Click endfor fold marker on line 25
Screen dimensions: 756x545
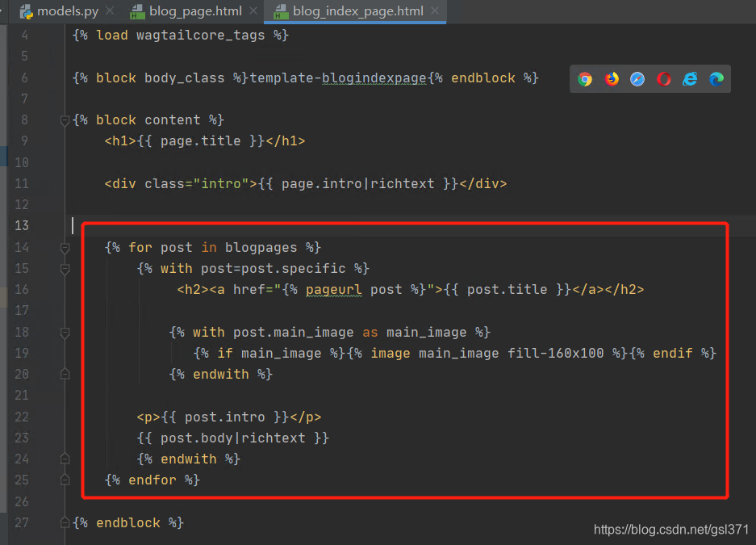coord(65,480)
